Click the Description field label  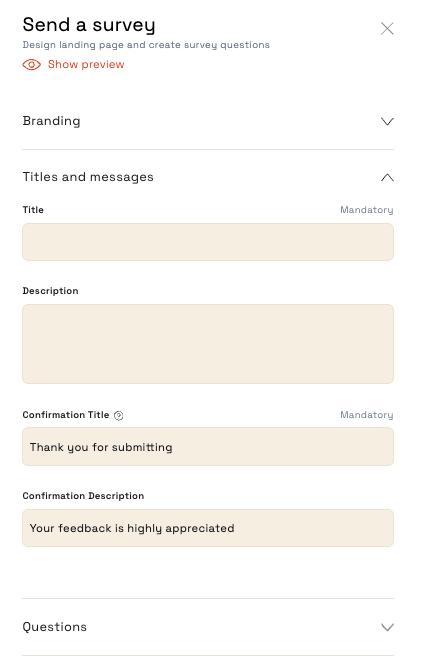(x=50, y=291)
